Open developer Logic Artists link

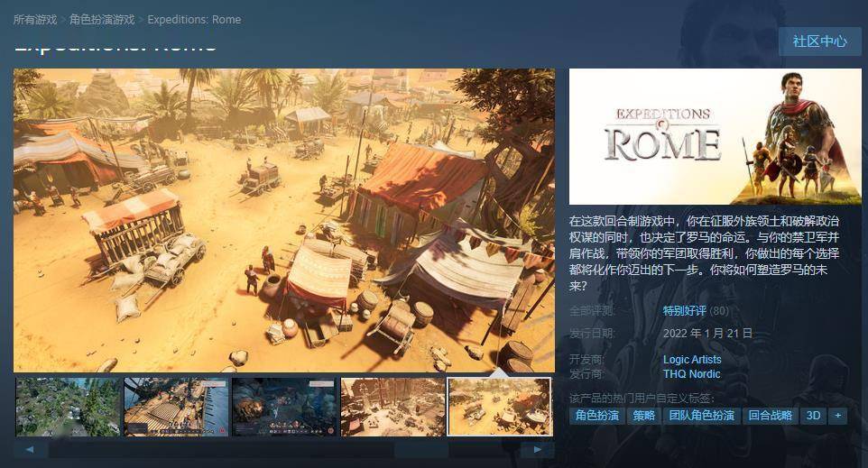(x=692, y=360)
